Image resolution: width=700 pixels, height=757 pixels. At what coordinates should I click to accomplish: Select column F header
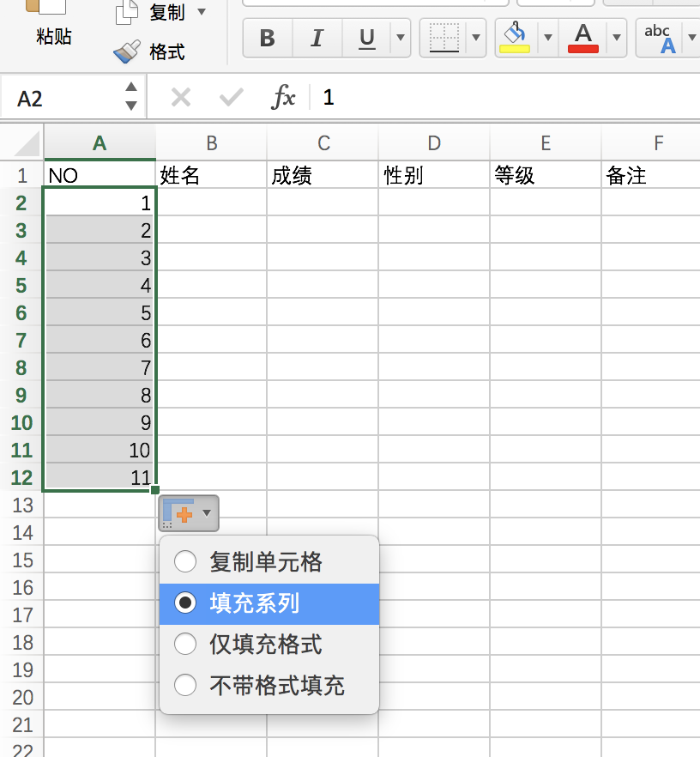(651, 143)
